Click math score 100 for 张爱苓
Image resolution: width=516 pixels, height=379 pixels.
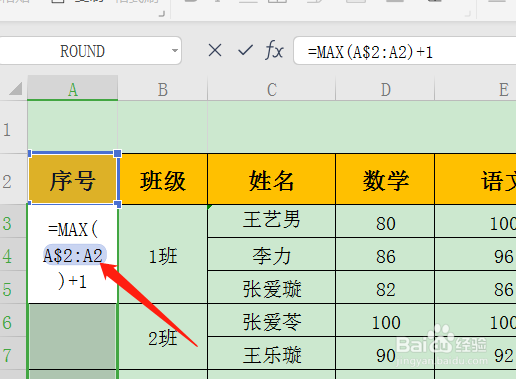385,320
